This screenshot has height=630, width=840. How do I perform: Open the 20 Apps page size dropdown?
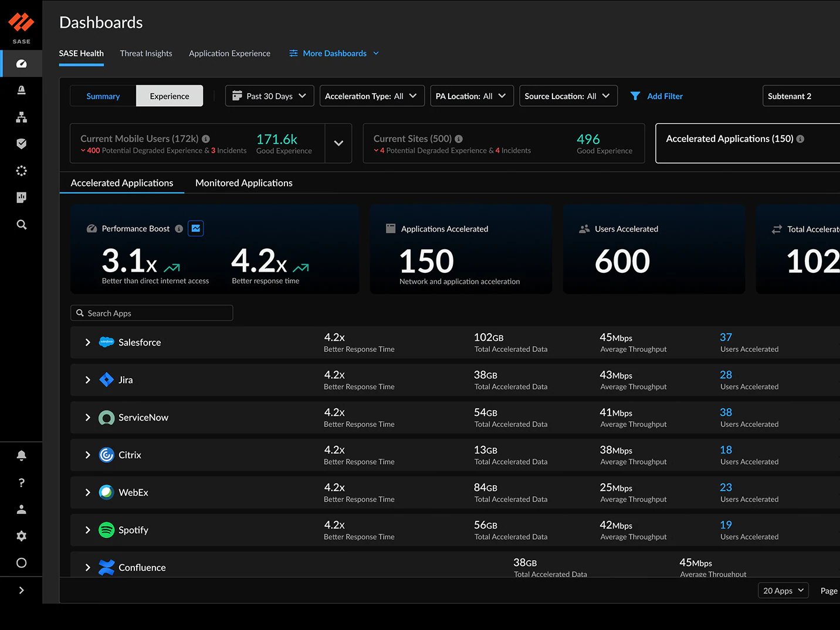tap(783, 591)
